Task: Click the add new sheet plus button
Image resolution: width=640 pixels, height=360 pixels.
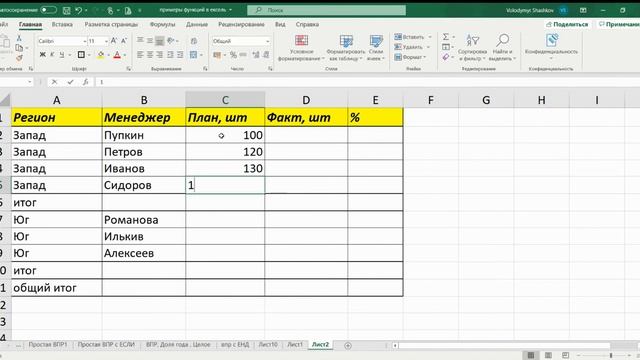Action: (348, 345)
